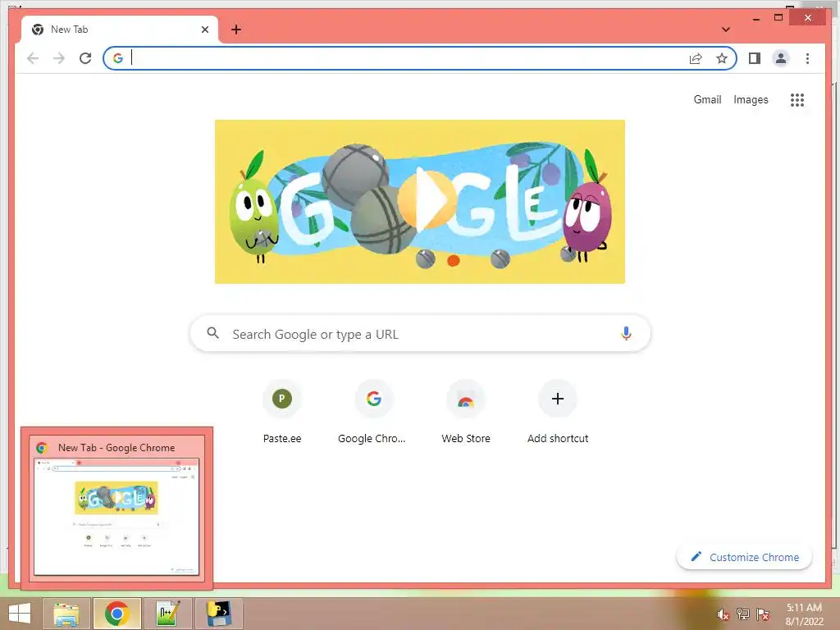Click the magnifier icon in the search box
This screenshot has width=840, height=630.
[212, 333]
